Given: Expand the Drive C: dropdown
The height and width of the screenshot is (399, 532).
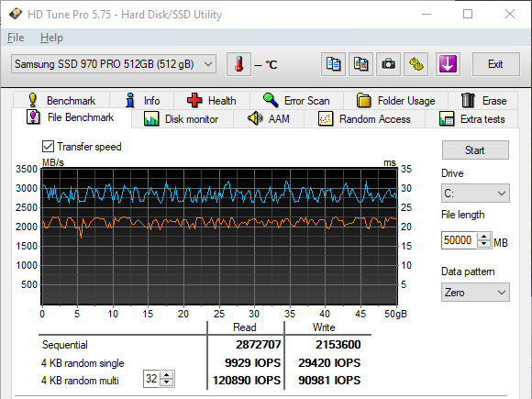Looking at the screenshot, I should pyautogui.click(x=475, y=193).
